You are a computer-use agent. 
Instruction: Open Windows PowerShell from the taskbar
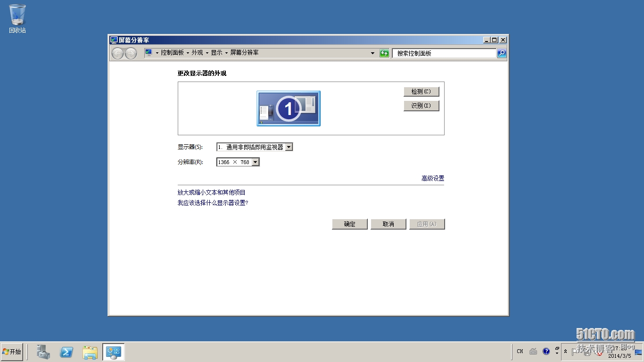tap(66, 352)
